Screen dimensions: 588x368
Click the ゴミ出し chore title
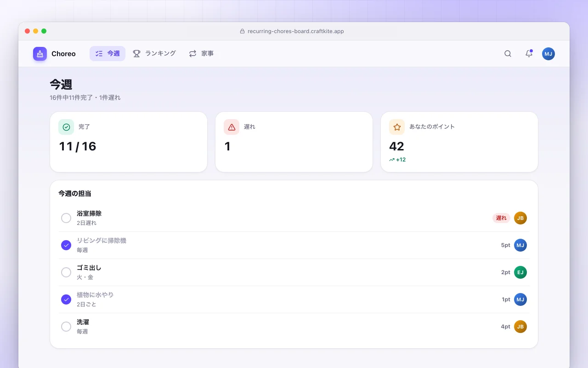pos(89,268)
